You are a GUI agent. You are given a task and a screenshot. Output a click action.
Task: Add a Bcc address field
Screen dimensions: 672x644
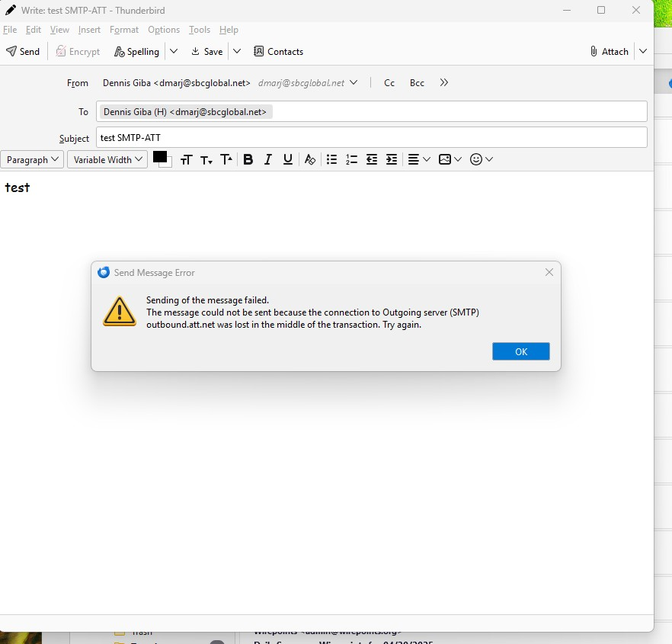(x=417, y=83)
